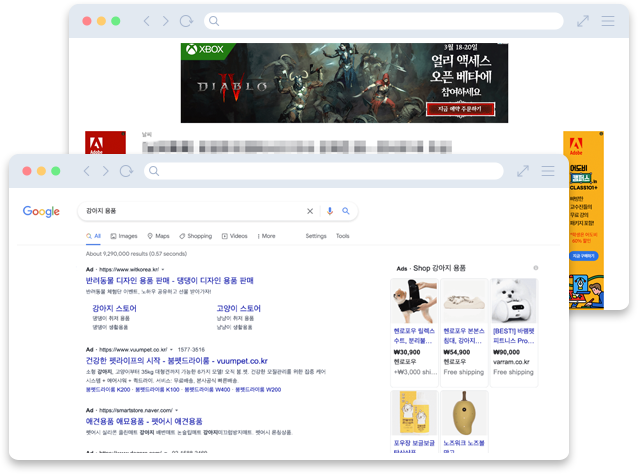This screenshot has height=474, width=638.
Task: Open ₩30,900 product title link
Action: [x=414, y=336]
